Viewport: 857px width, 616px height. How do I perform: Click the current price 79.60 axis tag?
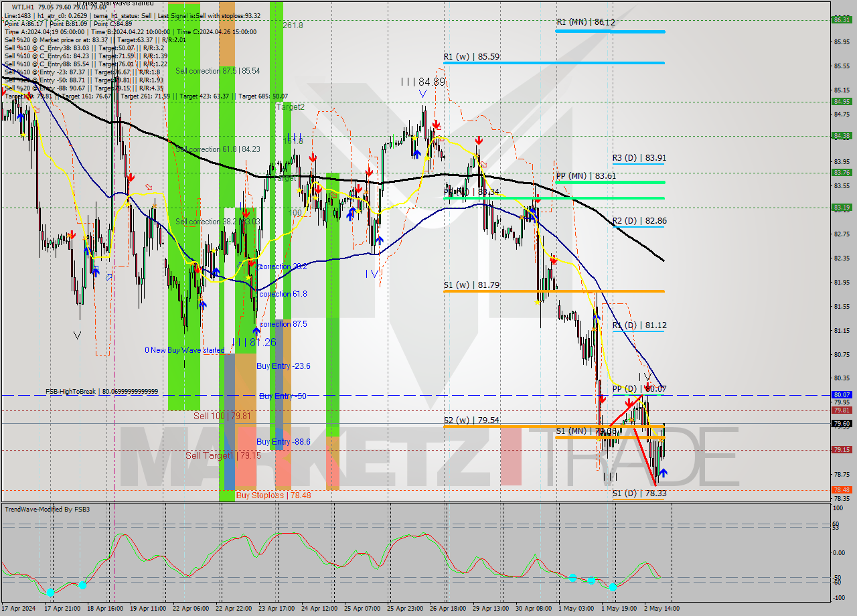(842, 423)
